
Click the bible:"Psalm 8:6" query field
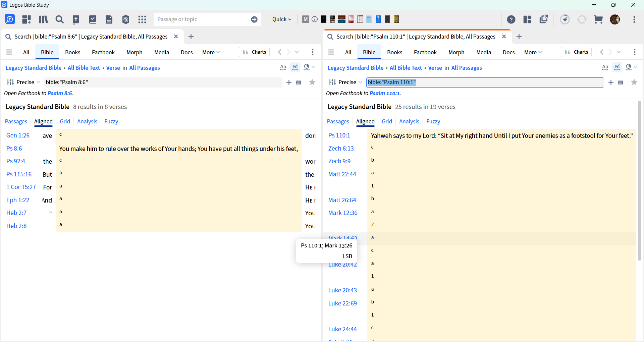coord(163,82)
